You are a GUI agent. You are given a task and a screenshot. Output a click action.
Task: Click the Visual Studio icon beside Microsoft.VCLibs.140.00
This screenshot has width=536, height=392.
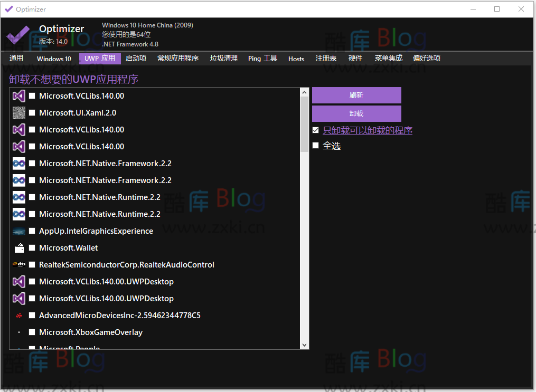(x=18, y=95)
